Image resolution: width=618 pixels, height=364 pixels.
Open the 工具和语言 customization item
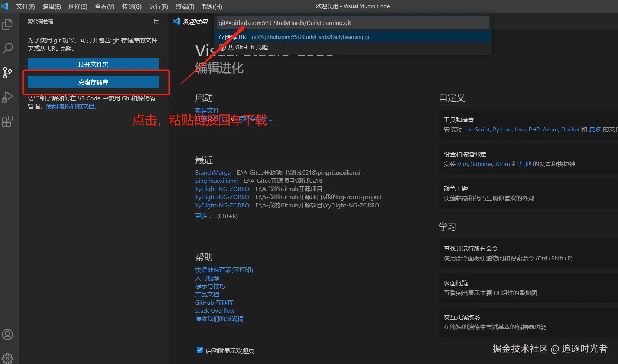[529, 124]
